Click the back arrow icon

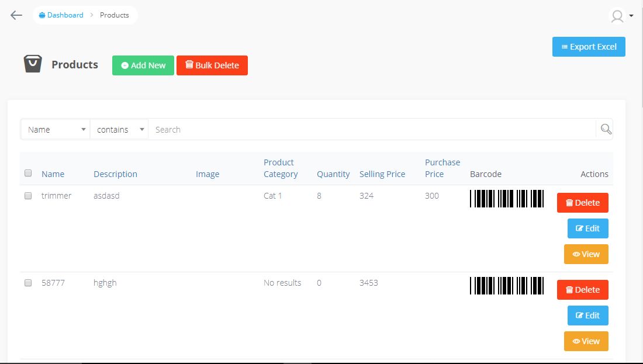(16, 15)
